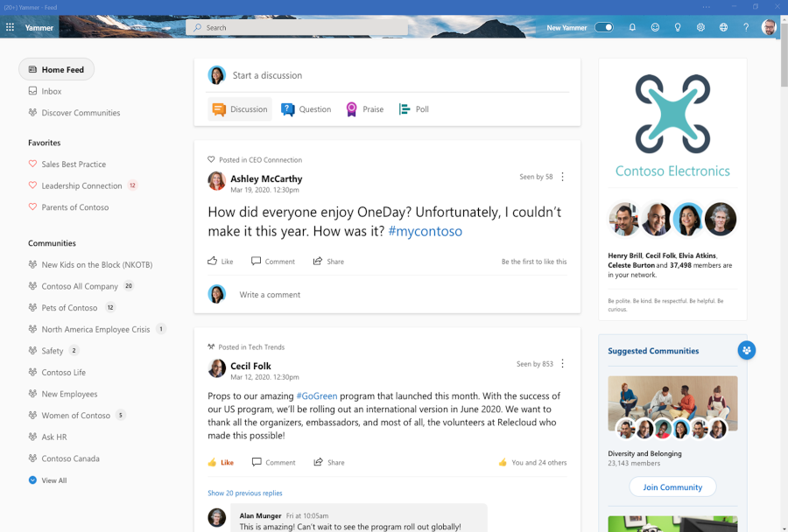Click Seen by 58 on Ashley's post
The width and height of the screenshot is (788, 532).
(536, 177)
